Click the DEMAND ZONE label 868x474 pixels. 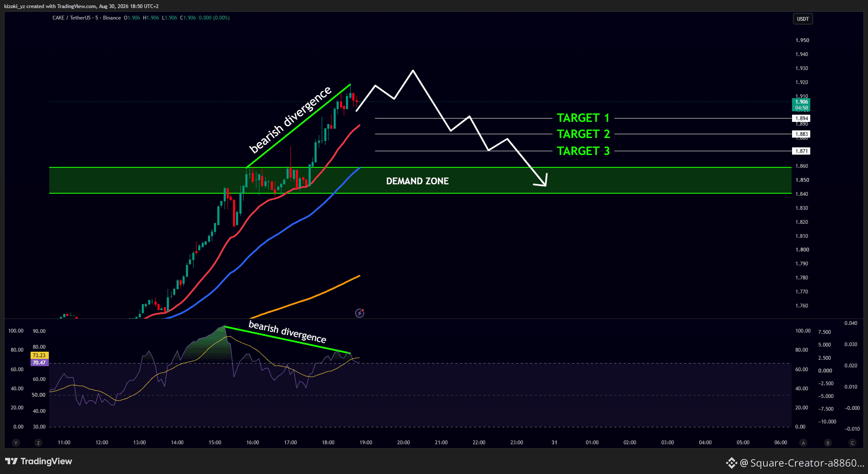point(417,181)
